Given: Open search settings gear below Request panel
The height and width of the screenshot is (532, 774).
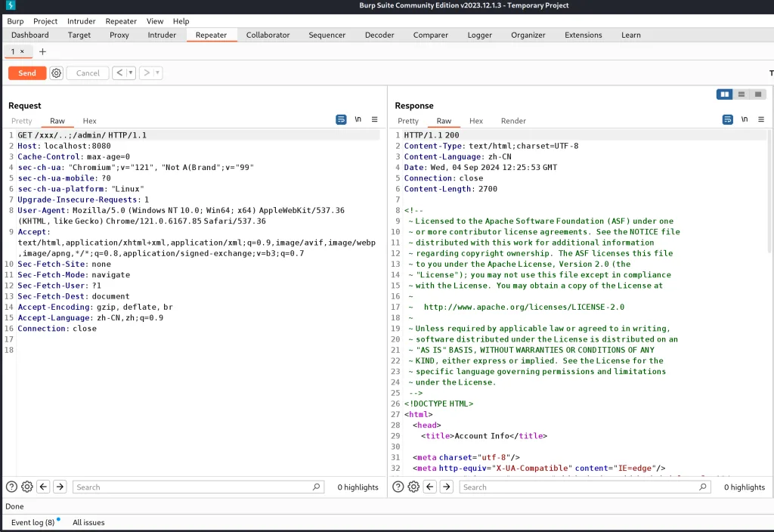Looking at the screenshot, I should click(x=27, y=487).
